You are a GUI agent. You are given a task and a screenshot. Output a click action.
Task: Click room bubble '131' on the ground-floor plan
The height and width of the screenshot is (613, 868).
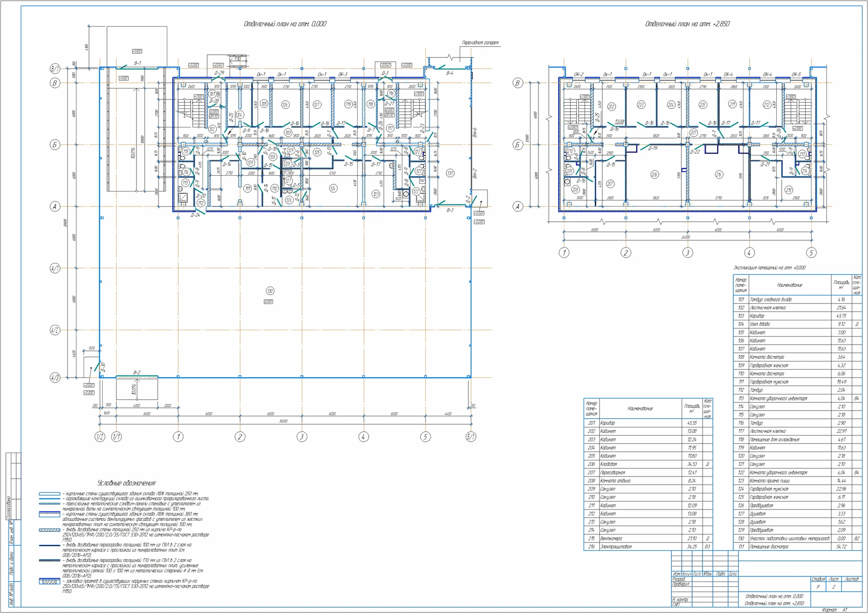[x=450, y=173]
